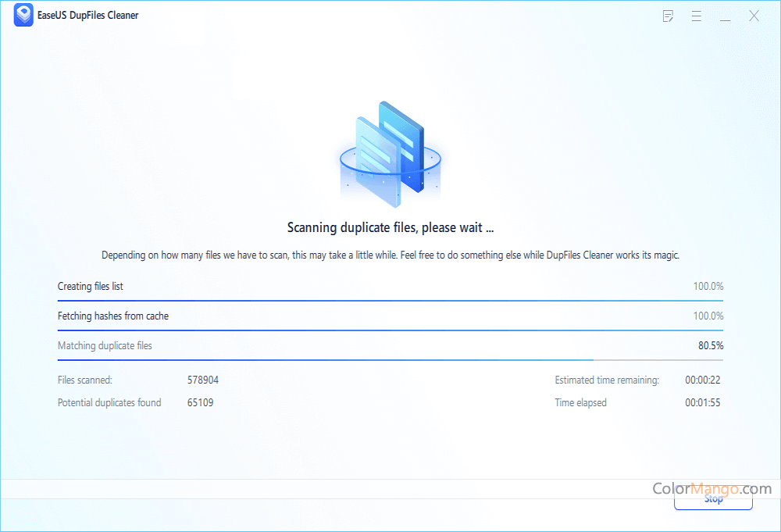
Task: Click the time elapsed value 00:01:55
Action: (702, 403)
